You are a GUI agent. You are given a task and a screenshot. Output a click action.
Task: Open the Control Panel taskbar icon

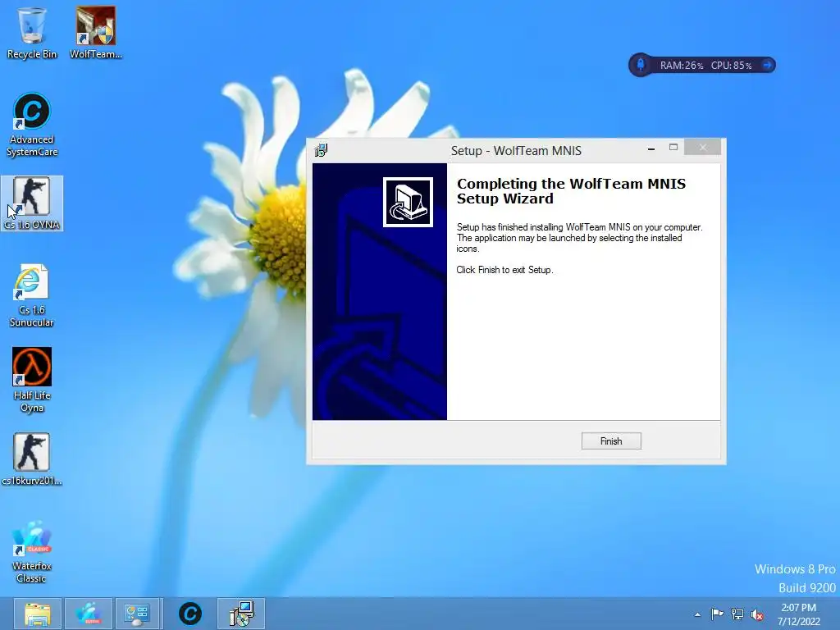137,614
